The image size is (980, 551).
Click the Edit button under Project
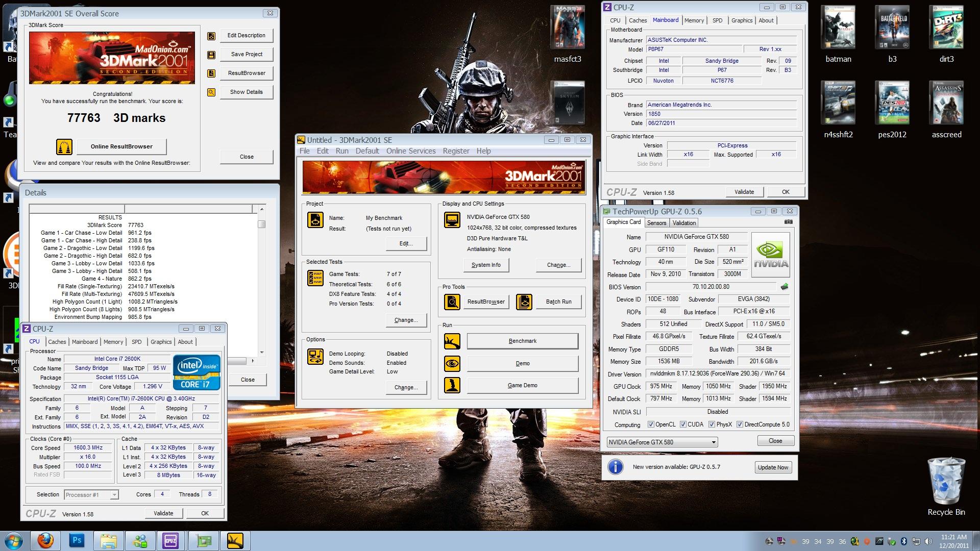click(406, 244)
